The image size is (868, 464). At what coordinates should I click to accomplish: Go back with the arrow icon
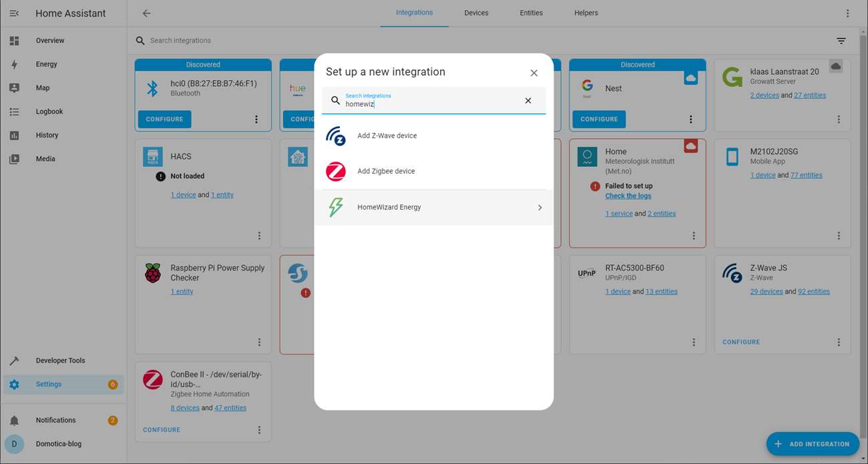(147, 13)
